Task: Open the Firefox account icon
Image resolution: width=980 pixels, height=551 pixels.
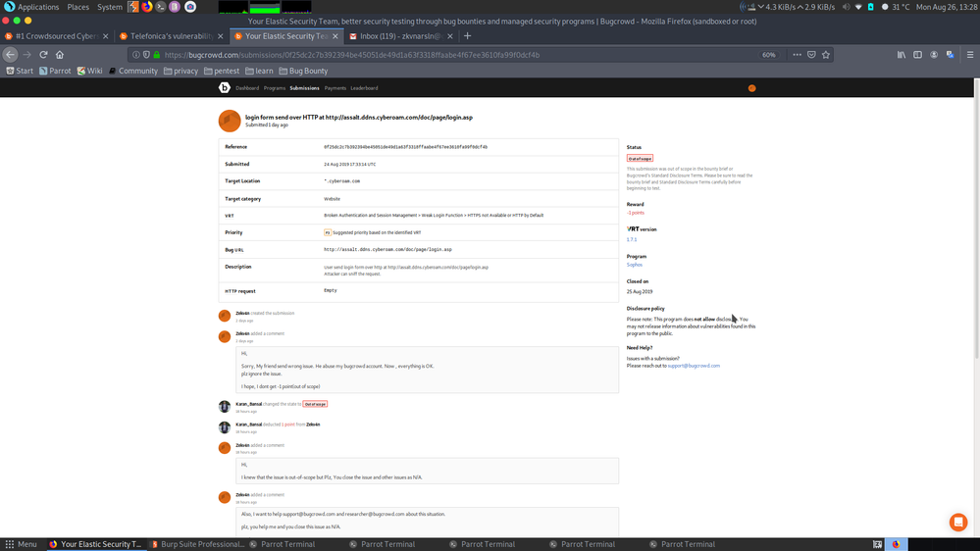Action: (934, 55)
